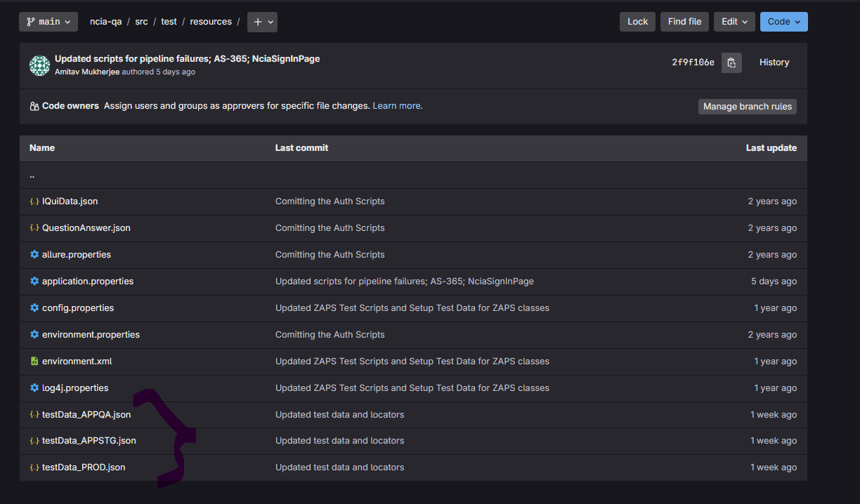Click gear icon next to environment.properties
This screenshot has height=504, width=860.
(x=34, y=335)
